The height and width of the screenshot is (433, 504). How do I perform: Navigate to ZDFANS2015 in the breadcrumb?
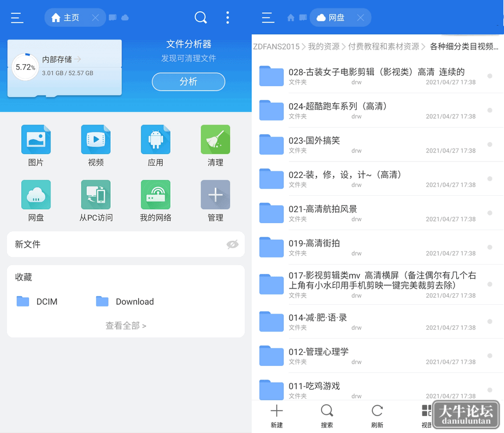276,47
